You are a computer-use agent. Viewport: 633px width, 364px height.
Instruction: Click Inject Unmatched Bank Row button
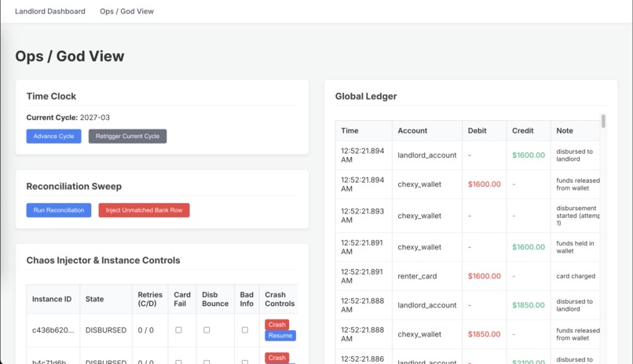pos(145,210)
